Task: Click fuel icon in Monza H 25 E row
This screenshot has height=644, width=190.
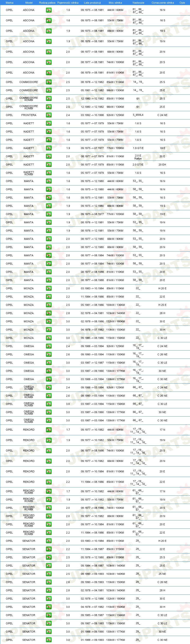Action: coord(49,305)
